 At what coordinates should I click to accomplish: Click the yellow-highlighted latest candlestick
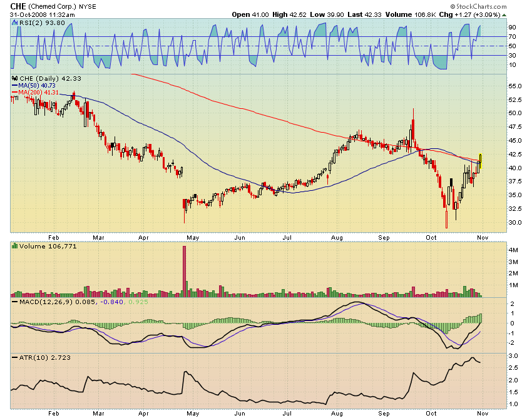[x=481, y=160]
